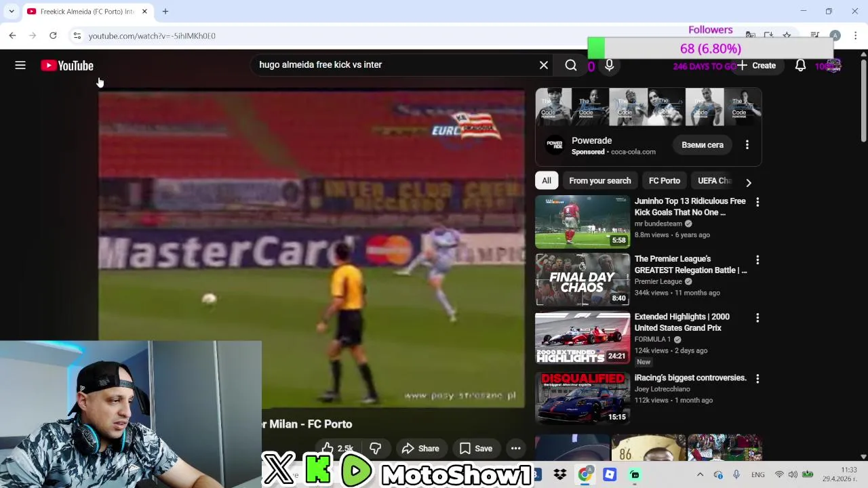Open options for Premier League relegation video
The image size is (868, 488).
[757, 260]
